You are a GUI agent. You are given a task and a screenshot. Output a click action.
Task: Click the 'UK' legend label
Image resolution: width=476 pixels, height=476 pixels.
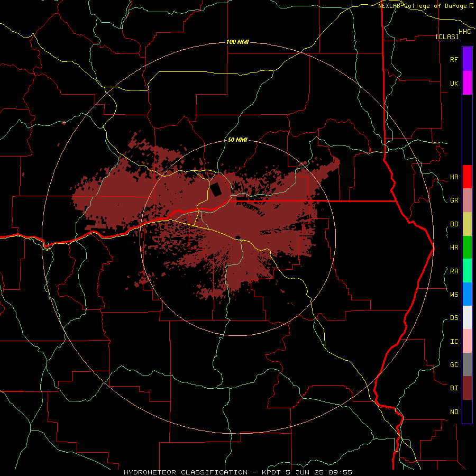click(454, 83)
